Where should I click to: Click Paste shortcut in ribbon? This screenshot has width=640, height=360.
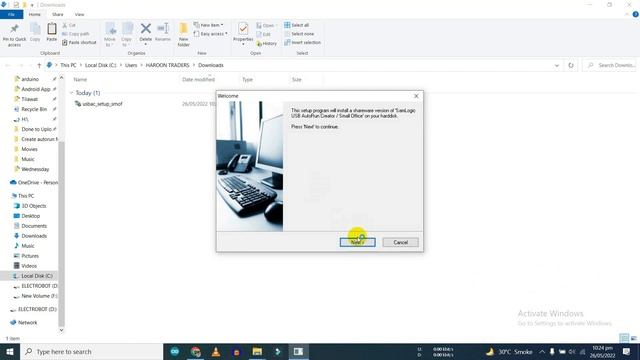[x=80, y=42]
